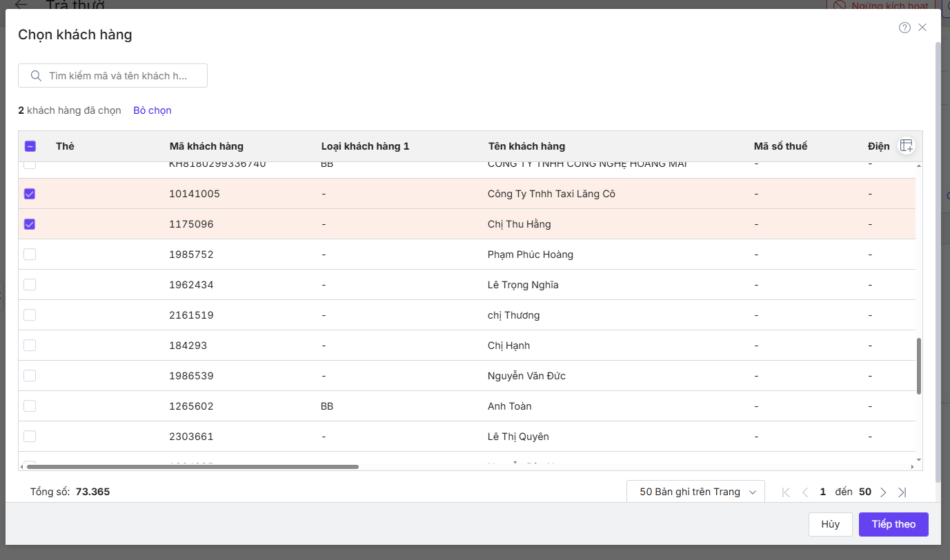950x560 pixels.
Task: Sort by the Tên khách hàng column header
Action: 526,146
